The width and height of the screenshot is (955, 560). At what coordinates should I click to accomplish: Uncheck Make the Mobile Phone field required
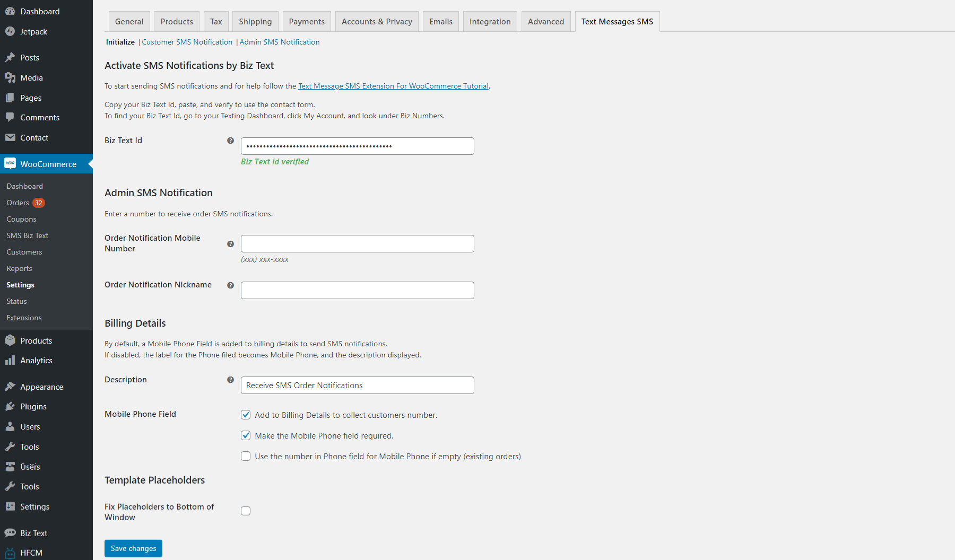tap(246, 435)
